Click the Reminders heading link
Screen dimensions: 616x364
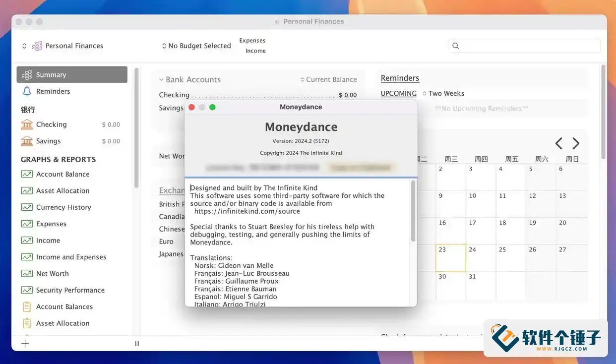click(x=400, y=78)
